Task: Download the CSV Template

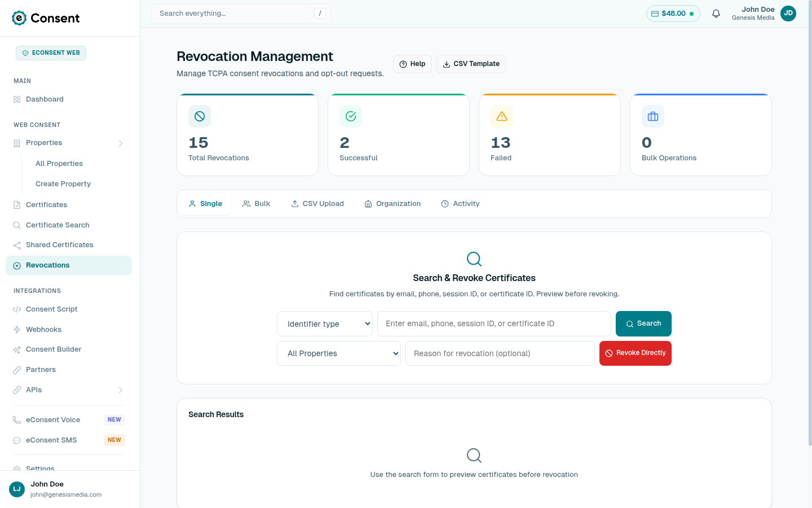Action: coord(471,64)
